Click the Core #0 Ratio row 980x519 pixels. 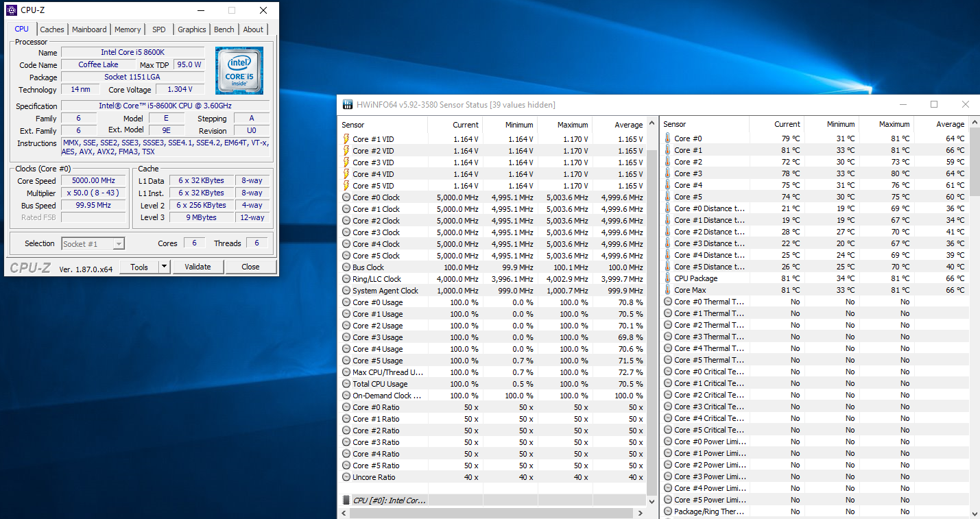[x=493, y=407]
